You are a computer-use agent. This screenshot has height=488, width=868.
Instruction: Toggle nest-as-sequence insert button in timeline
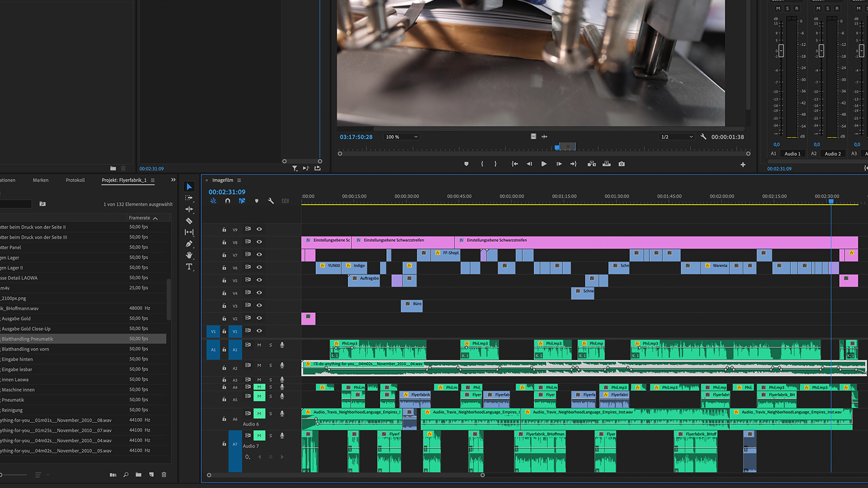[x=213, y=201]
